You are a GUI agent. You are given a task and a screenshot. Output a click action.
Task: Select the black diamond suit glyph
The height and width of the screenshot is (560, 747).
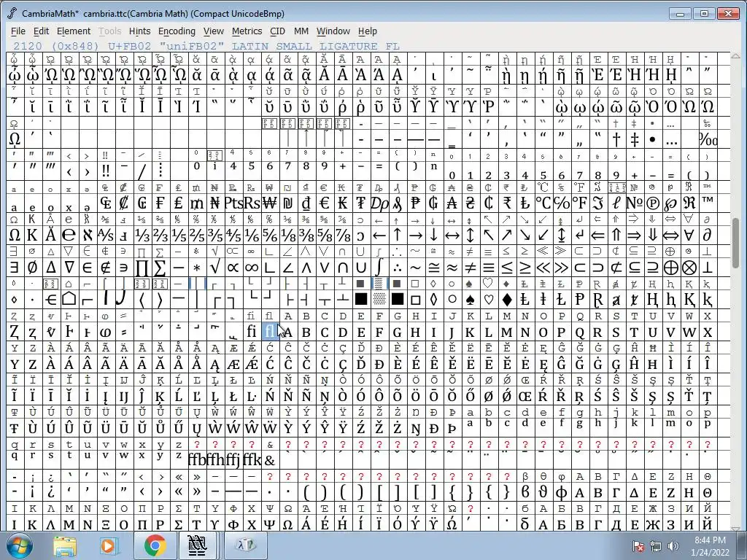tap(507, 299)
